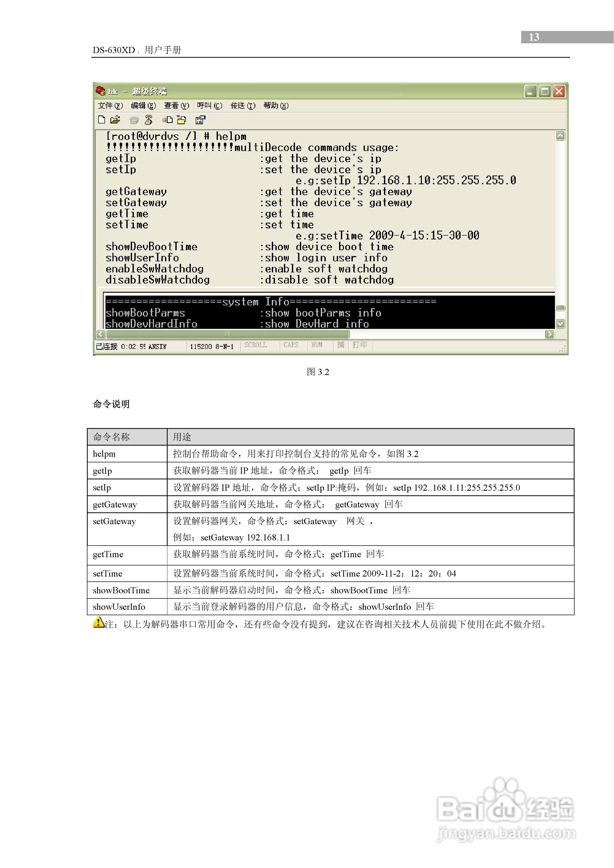Maximize the HyperTerminal window
This screenshot has width=614, height=868.
(545, 91)
